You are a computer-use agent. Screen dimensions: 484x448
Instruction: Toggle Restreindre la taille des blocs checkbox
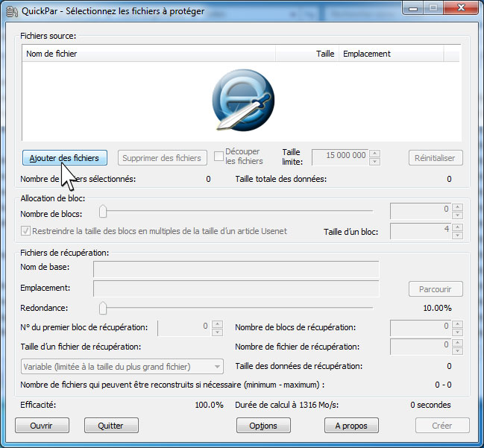coord(25,231)
